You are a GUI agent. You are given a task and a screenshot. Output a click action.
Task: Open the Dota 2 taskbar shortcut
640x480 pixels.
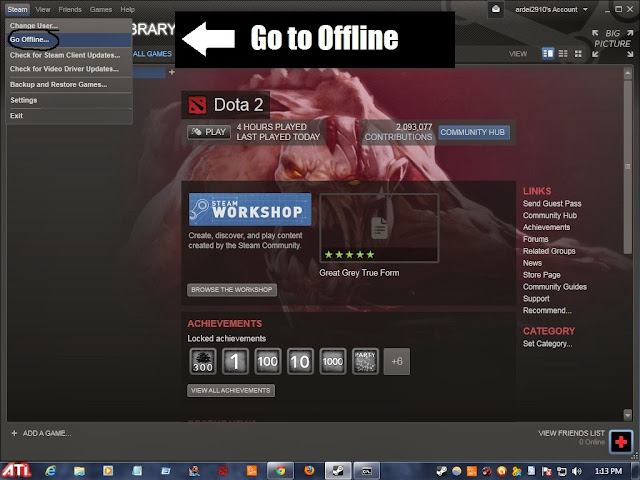pyautogui.click(x=223, y=471)
